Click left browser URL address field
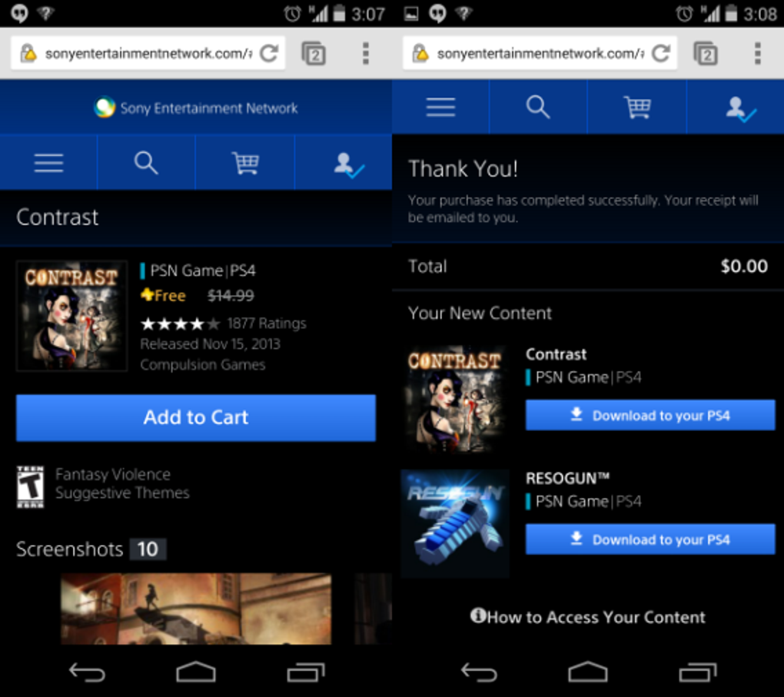The image size is (784, 697). pyautogui.click(x=148, y=53)
